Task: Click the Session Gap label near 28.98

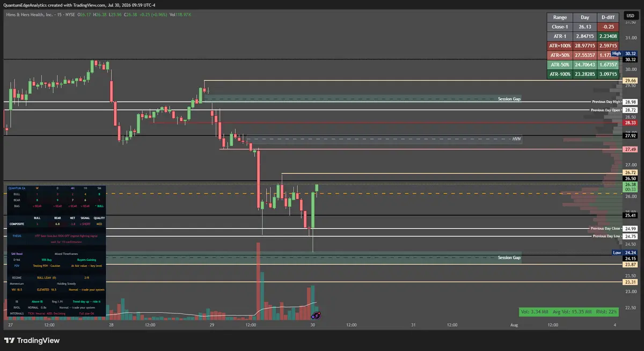Action: click(x=509, y=99)
